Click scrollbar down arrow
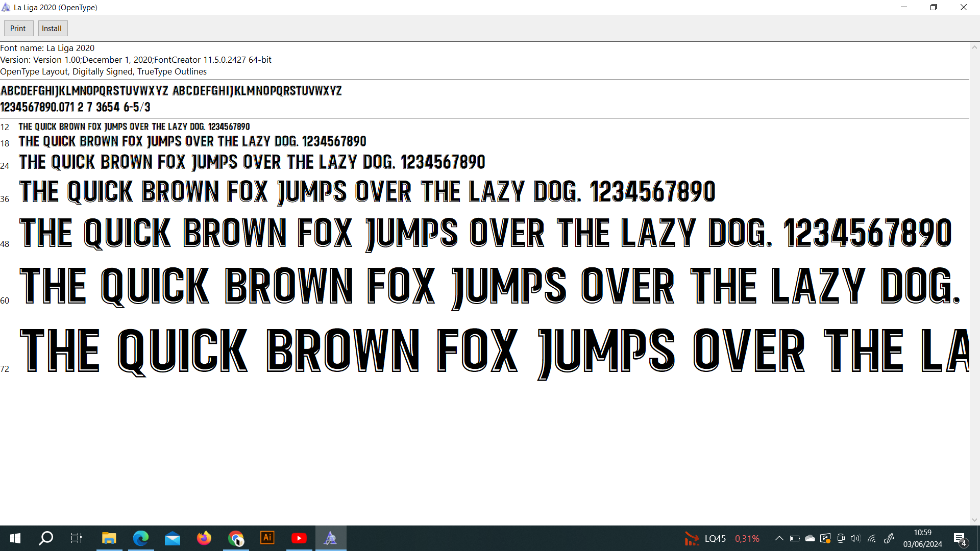The height and width of the screenshot is (551, 980). click(x=974, y=520)
